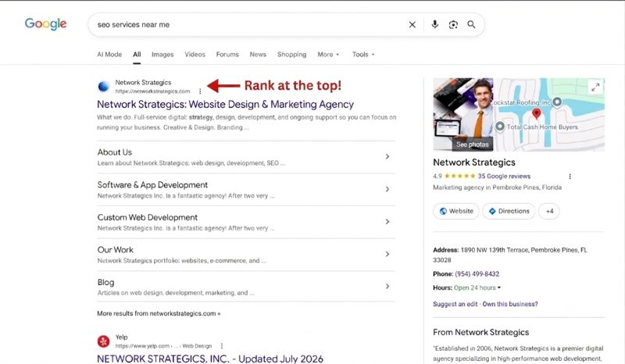Click the red map pin marker

[537, 113]
